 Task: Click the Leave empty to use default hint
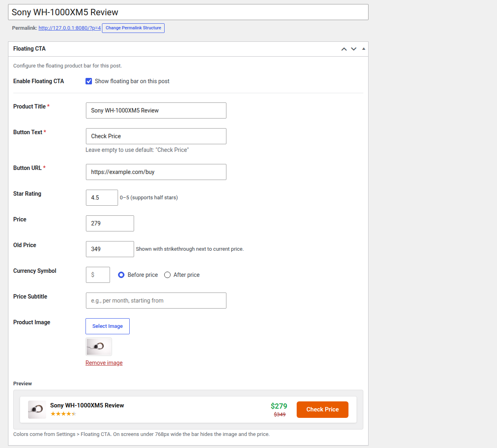click(x=137, y=150)
